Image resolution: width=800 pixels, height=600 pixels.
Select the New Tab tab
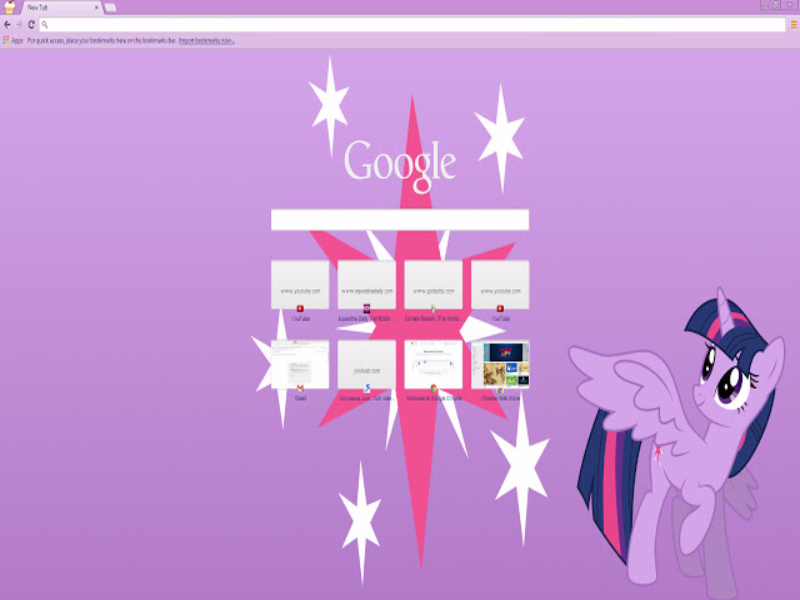(x=61, y=8)
